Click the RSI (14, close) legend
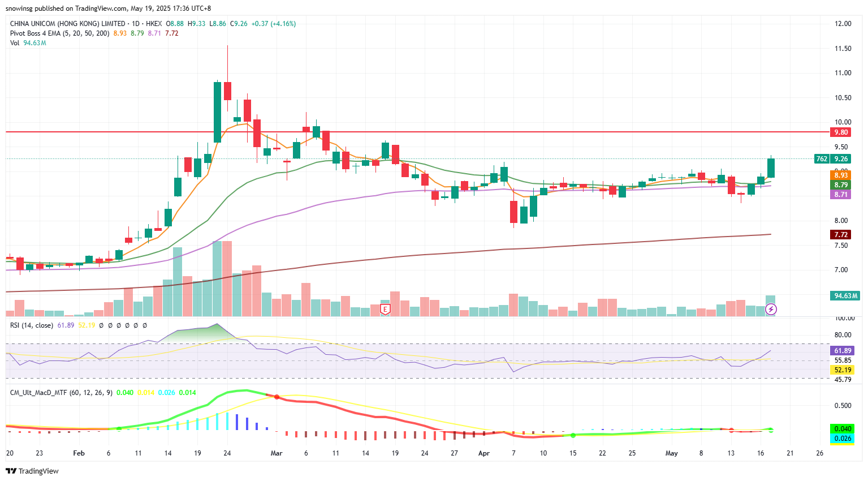868x481 pixels. 32,325
